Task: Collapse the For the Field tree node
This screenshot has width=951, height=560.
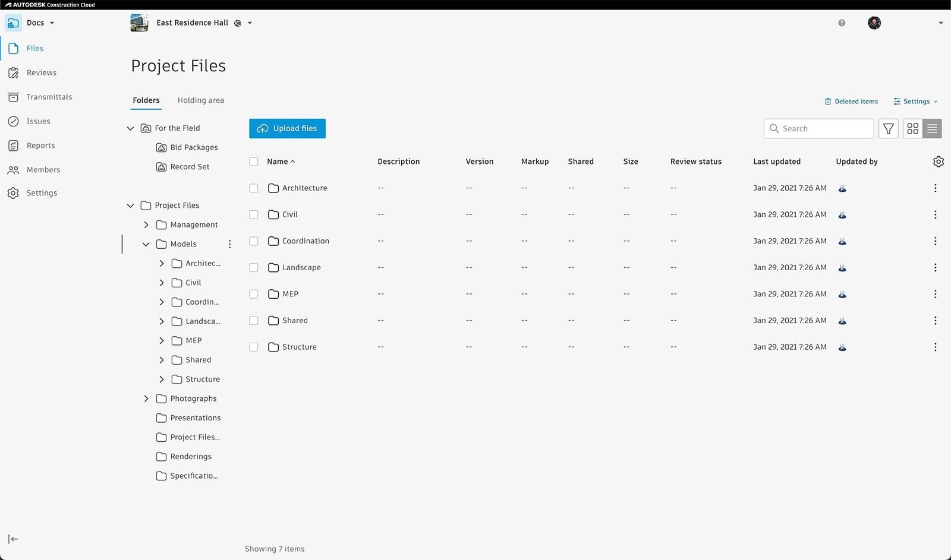Action: (x=131, y=128)
